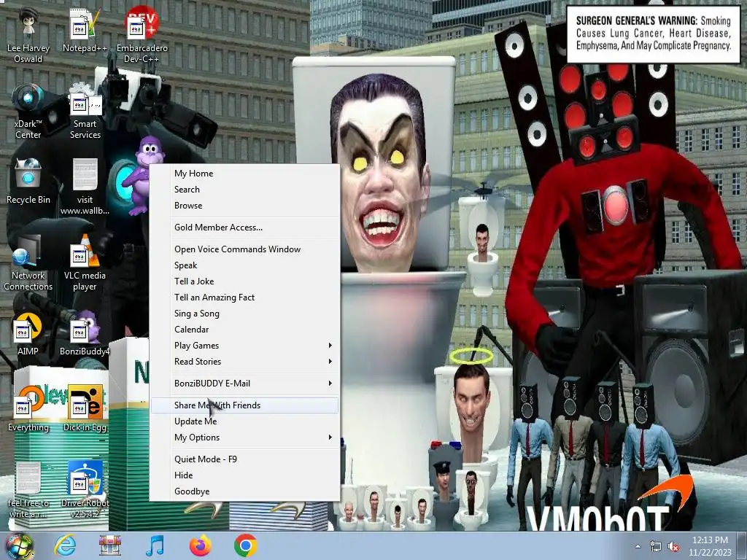Show hidden system tray icons arrow
The image size is (747, 560).
point(638,547)
